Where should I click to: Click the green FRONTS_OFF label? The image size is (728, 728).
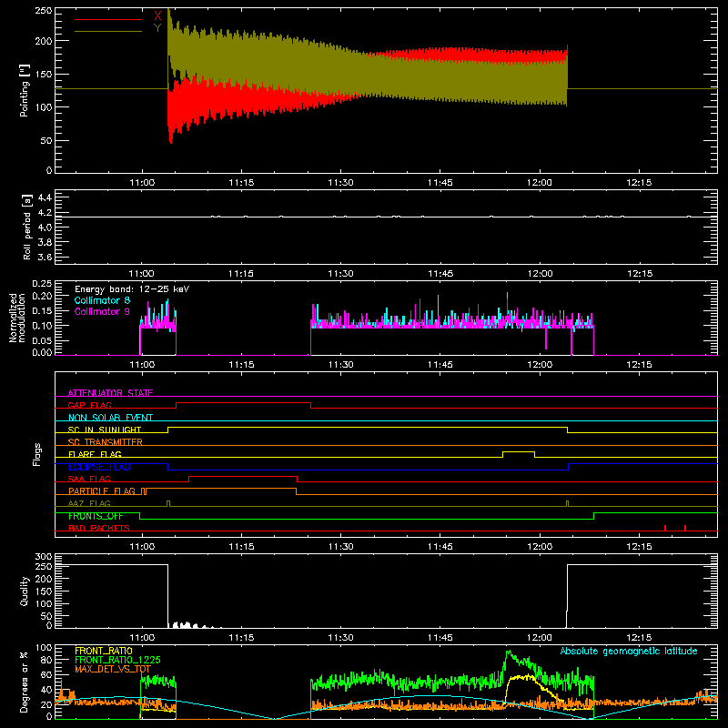click(x=96, y=516)
